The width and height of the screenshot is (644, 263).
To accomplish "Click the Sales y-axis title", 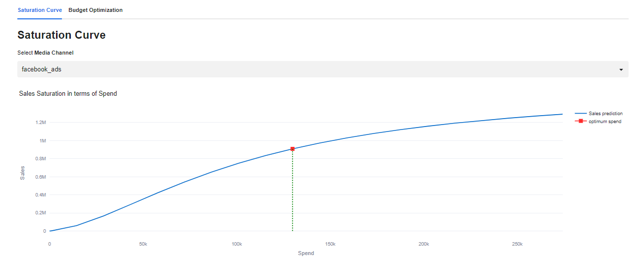I will (x=22, y=172).
